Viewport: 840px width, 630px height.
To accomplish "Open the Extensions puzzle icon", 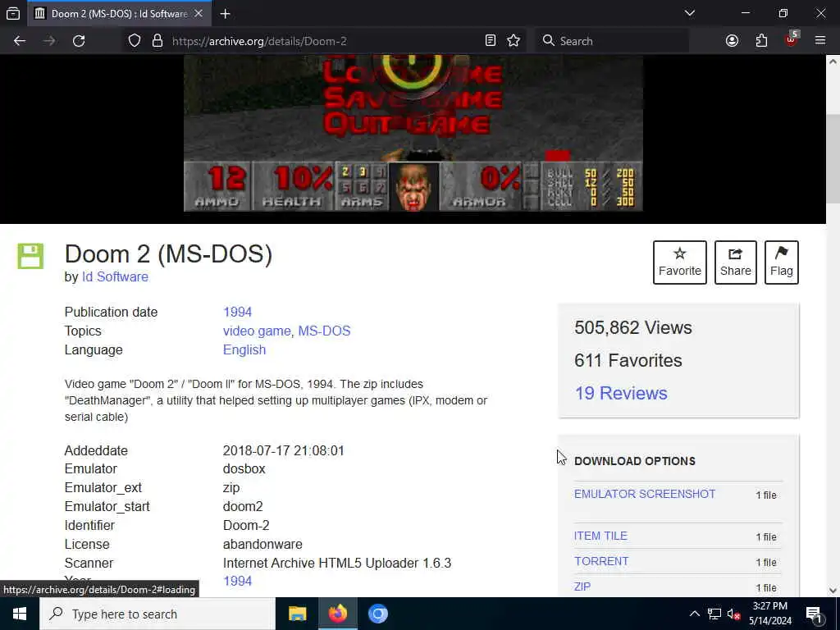I will [x=761, y=41].
